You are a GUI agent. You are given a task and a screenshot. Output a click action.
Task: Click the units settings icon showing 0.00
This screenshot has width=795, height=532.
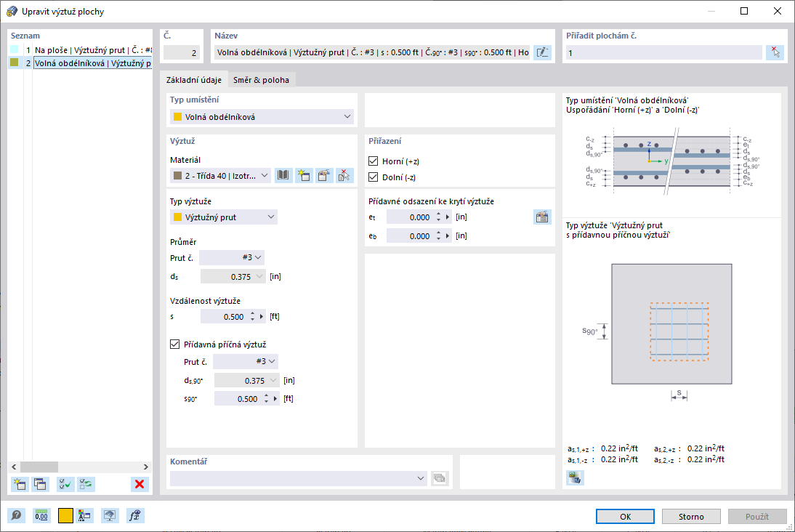41,515
